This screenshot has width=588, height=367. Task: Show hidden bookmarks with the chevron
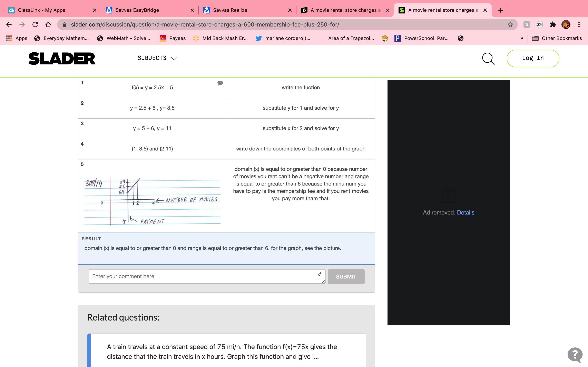click(521, 38)
